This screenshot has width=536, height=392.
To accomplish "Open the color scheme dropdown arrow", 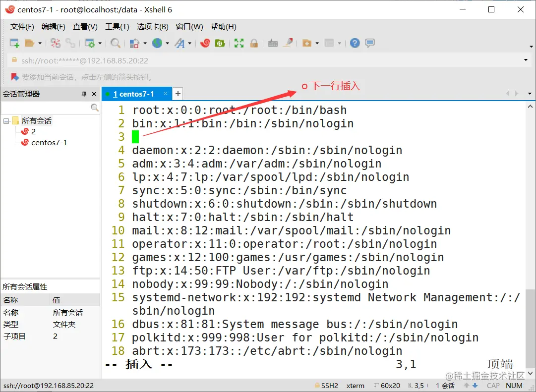I will tap(145, 43).
